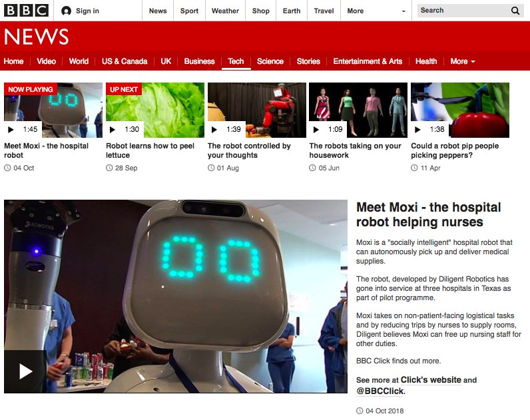The width and height of the screenshot is (530, 420).
Task: Open Travel in the top bar
Action: click(x=324, y=11)
